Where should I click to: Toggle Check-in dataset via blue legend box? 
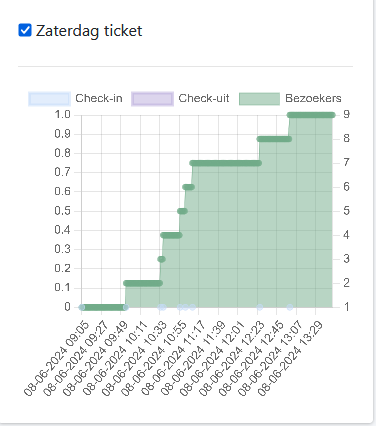[x=50, y=99]
